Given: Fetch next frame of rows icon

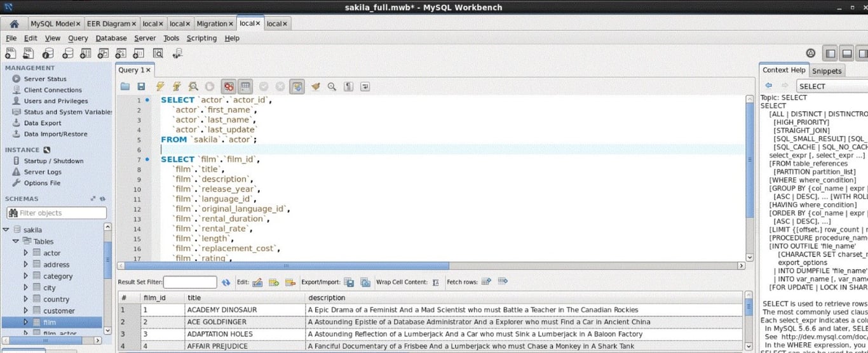Looking at the screenshot, I should [x=486, y=282].
